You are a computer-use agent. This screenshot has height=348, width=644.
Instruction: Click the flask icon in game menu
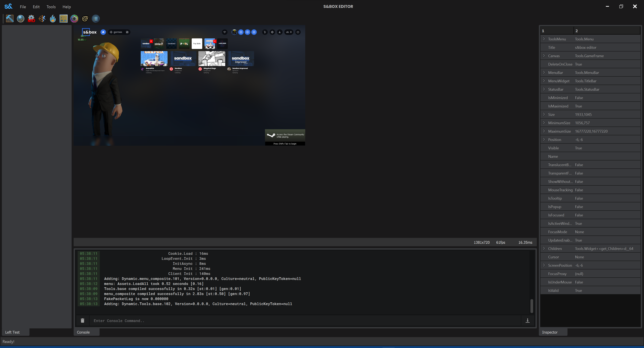tap(280, 32)
